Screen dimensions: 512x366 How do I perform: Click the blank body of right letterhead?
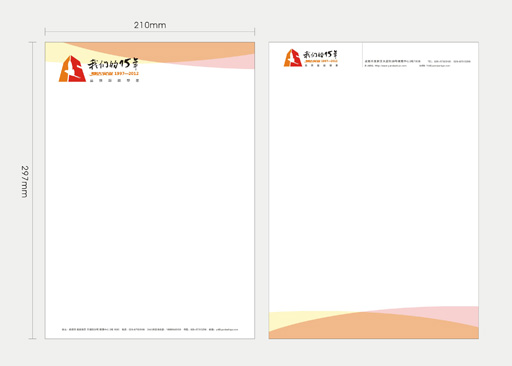coord(373,187)
